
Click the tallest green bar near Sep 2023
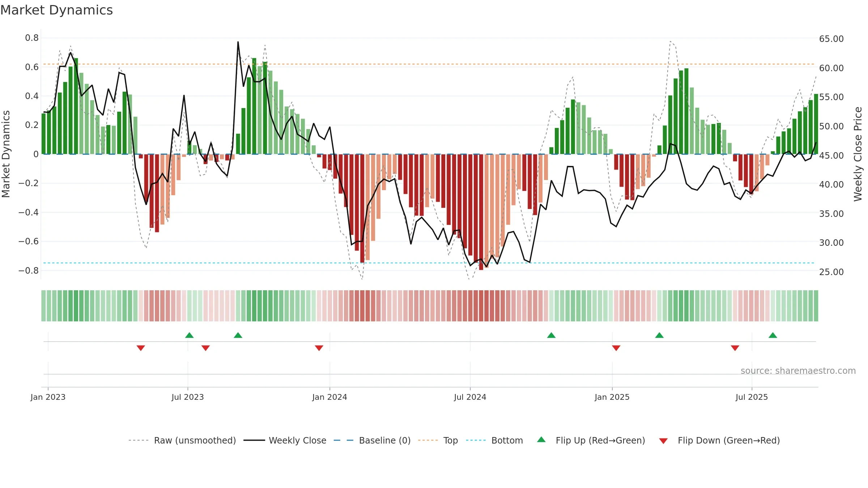point(254,106)
